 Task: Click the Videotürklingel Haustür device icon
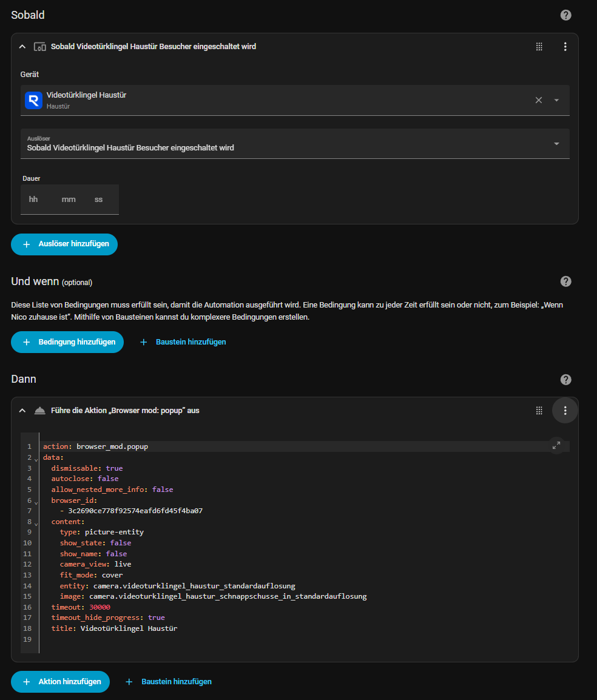click(x=33, y=101)
